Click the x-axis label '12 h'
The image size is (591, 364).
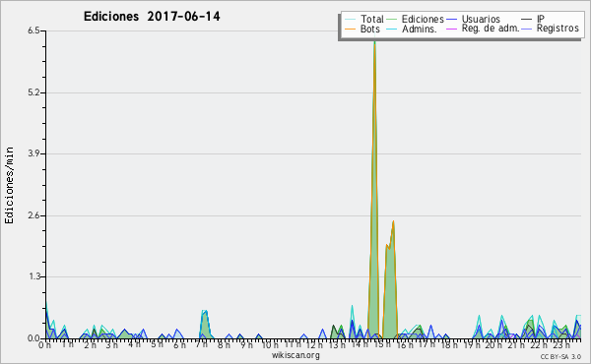(x=314, y=344)
